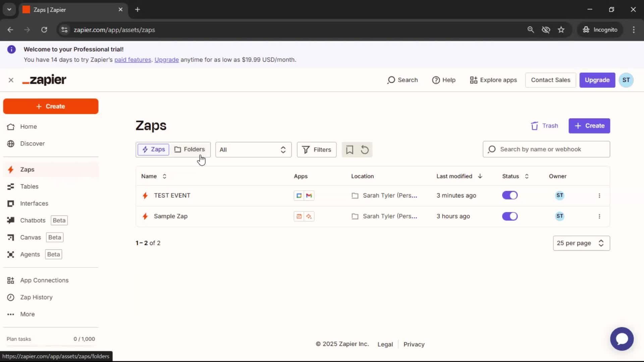This screenshot has height=362, width=644.
Task: Open the Sample Zap
Action: point(170,216)
